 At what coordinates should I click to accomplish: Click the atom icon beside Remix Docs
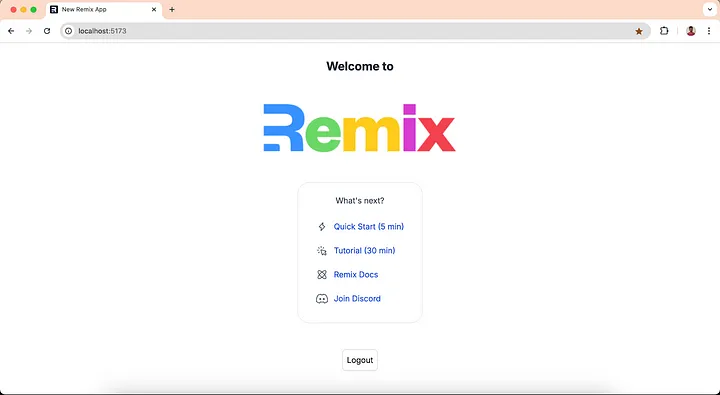(322, 274)
